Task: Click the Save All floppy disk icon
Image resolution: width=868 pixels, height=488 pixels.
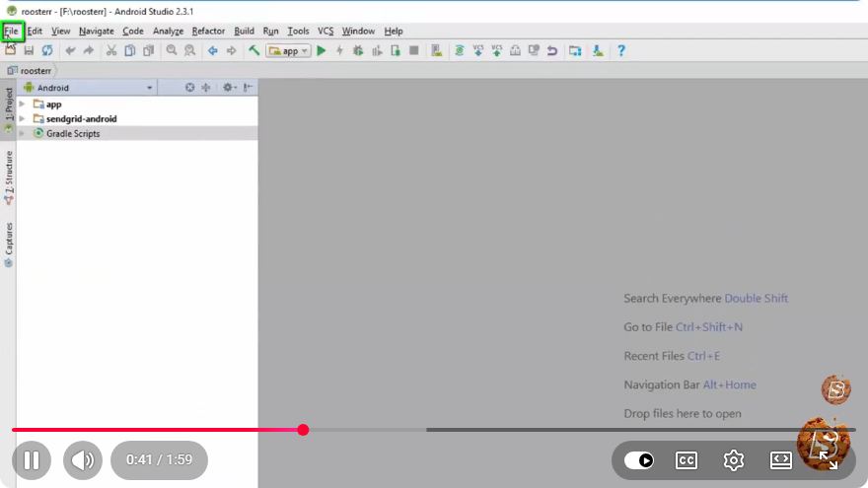Action: (29, 51)
